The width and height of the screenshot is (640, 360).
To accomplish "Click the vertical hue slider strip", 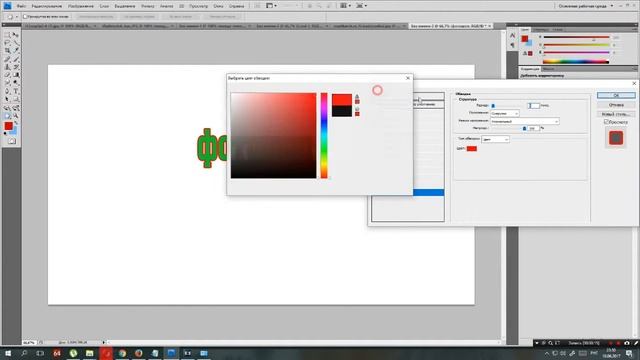I will [324, 136].
